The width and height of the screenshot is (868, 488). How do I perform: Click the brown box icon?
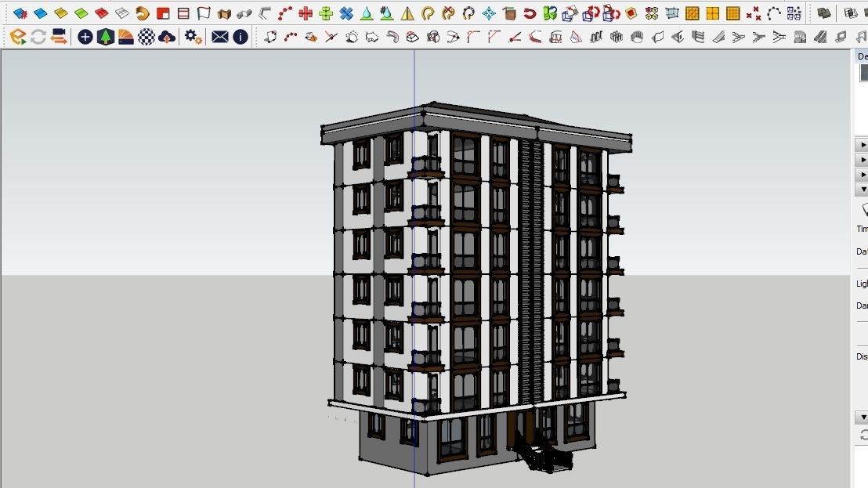coord(509,13)
